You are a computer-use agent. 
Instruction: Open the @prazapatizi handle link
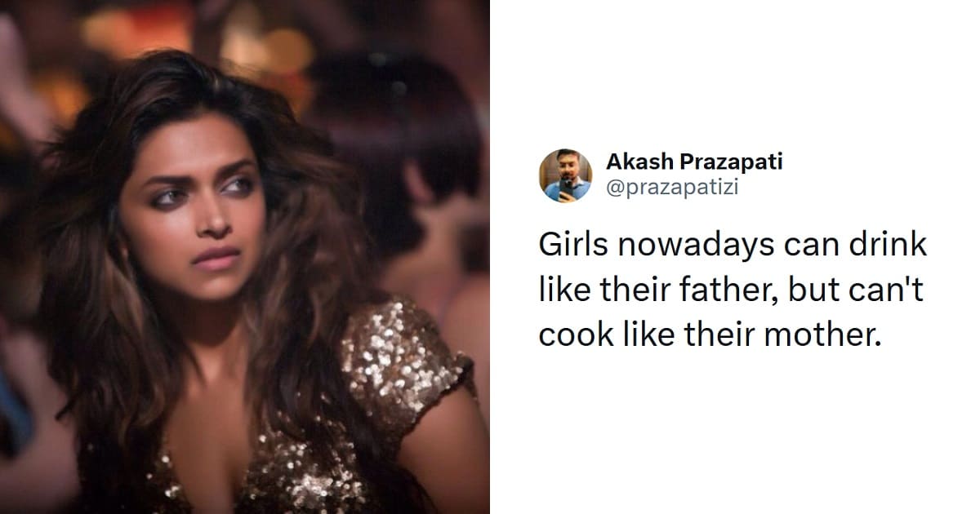pos(673,188)
